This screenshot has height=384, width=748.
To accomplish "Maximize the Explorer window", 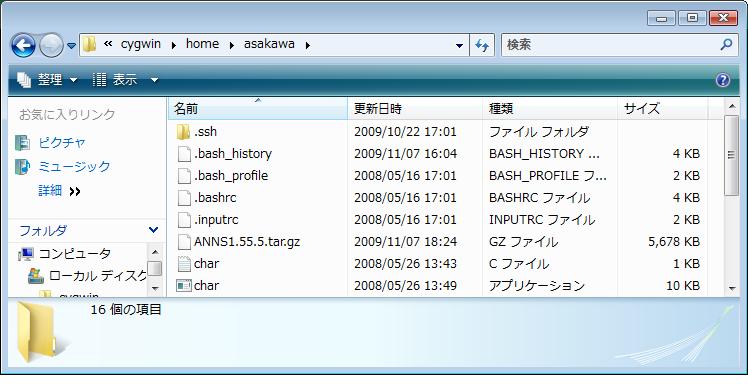I will (692, 18).
